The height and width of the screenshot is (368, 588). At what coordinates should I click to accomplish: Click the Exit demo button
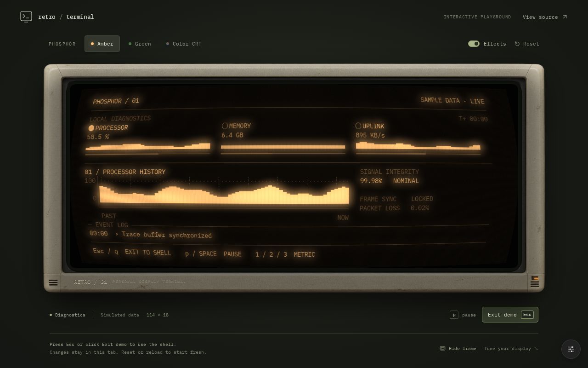coord(510,315)
